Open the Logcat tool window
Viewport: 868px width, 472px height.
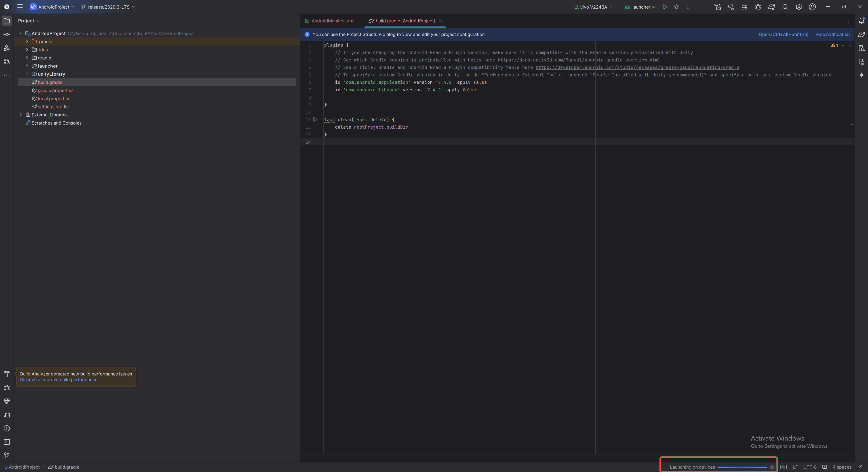click(x=7, y=415)
